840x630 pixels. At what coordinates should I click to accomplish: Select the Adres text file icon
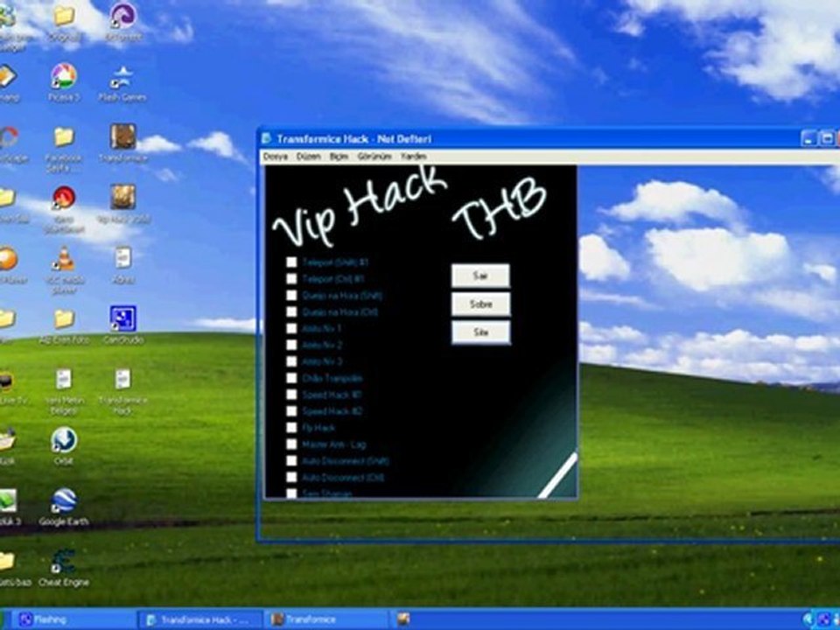(x=122, y=264)
